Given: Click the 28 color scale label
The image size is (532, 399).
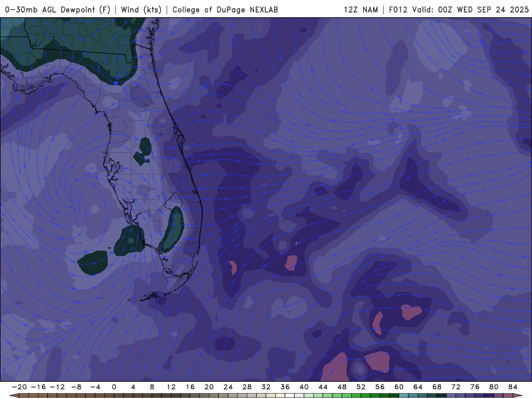Looking at the screenshot, I should click(247, 387).
